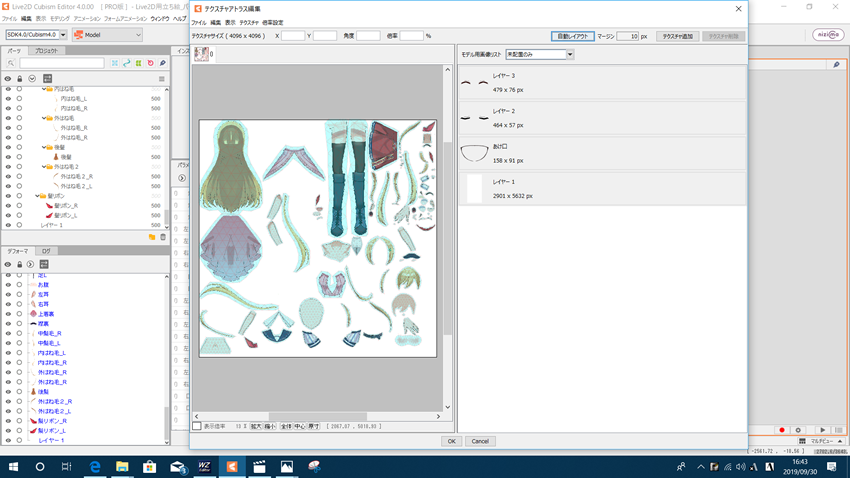Open Microsoft Edge from the taskbar
The image size is (850, 478).
(95, 467)
